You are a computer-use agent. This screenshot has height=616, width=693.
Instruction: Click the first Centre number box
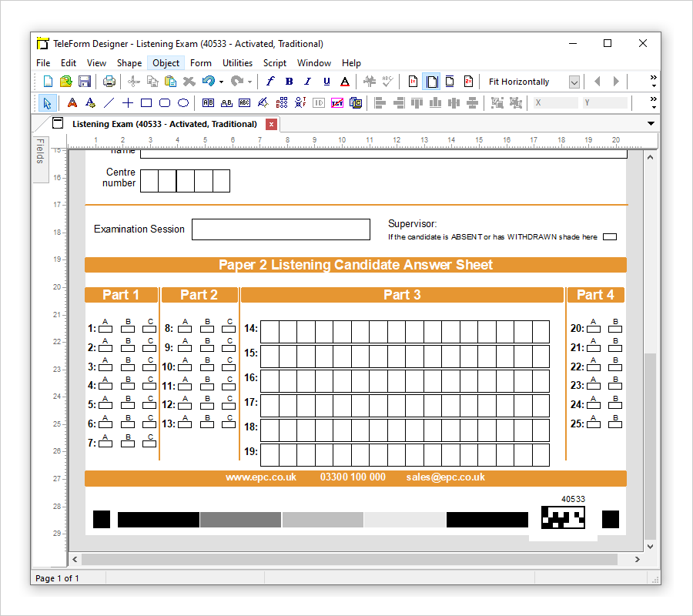149,181
